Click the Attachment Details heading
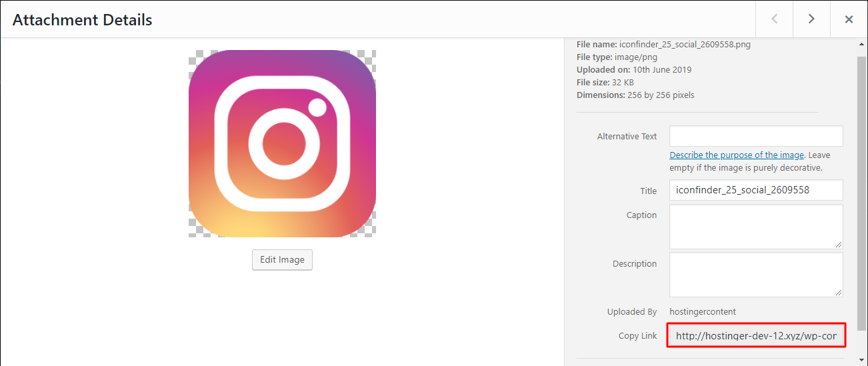 (x=82, y=20)
